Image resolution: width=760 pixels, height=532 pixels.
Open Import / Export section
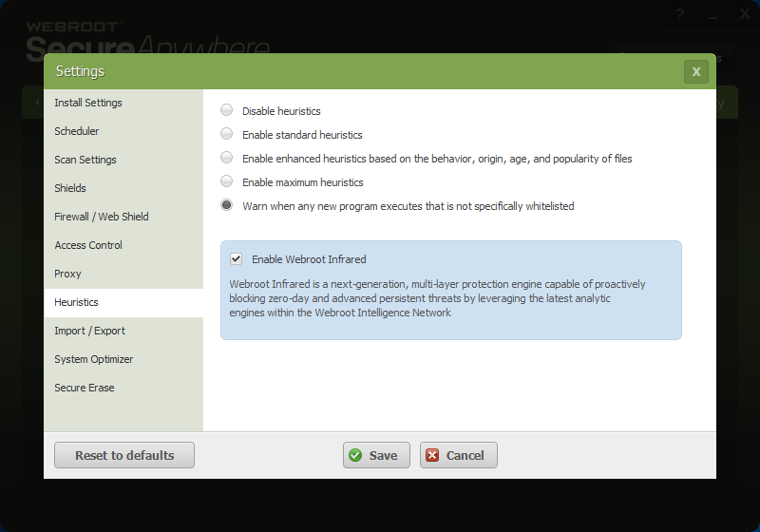point(123,331)
